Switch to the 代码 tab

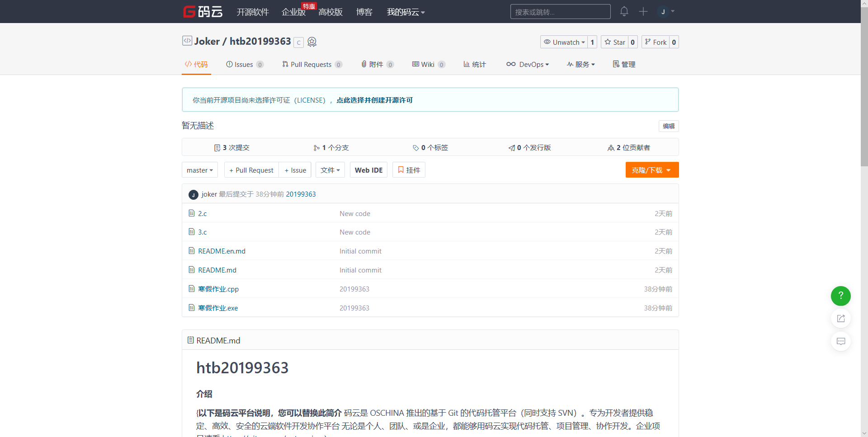pos(196,64)
